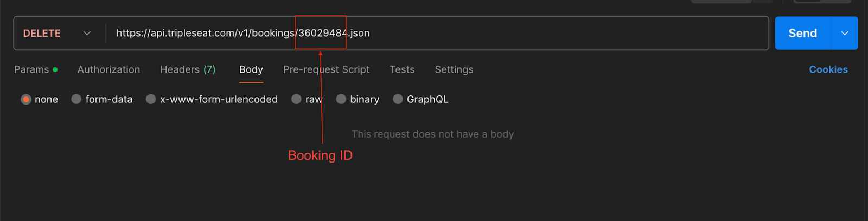Image resolution: width=868 pixels, height=221 pixels.
Task: Open the Authorization tab
Action: [108, 69]
